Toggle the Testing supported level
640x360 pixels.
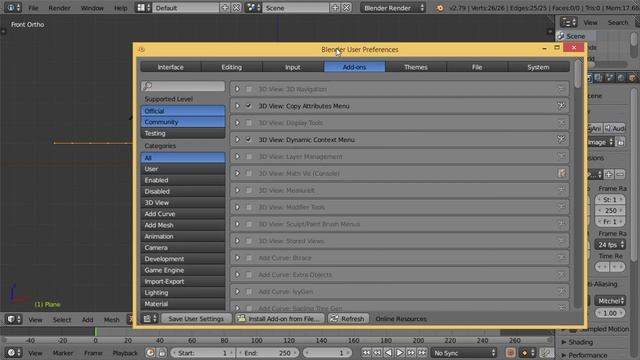click(x=183, y=133)
